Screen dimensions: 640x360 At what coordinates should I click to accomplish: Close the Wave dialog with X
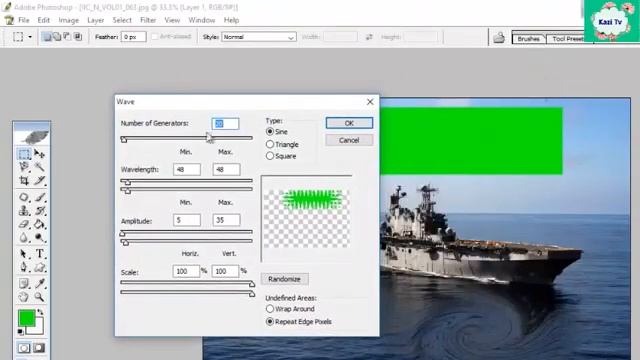(x=370, y=102)
